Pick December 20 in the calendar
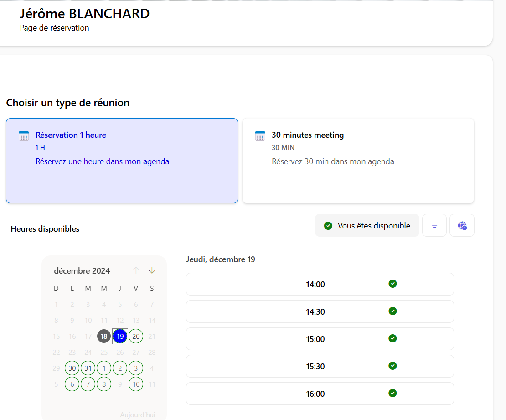 click(136, 337)
